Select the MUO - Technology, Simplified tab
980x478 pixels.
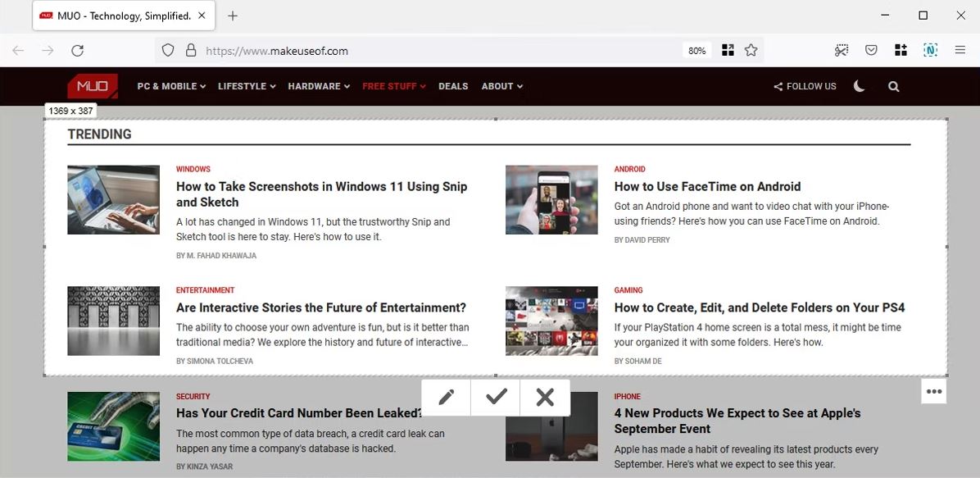pyautogui.click(x=124, y=16)
